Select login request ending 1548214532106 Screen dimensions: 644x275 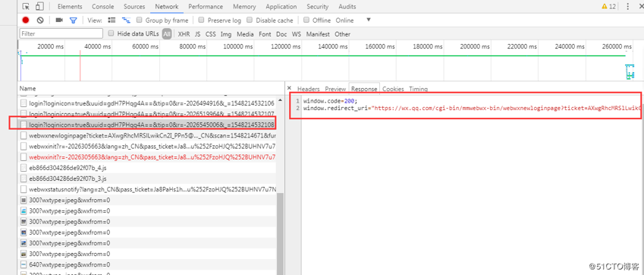pos(147,103)
